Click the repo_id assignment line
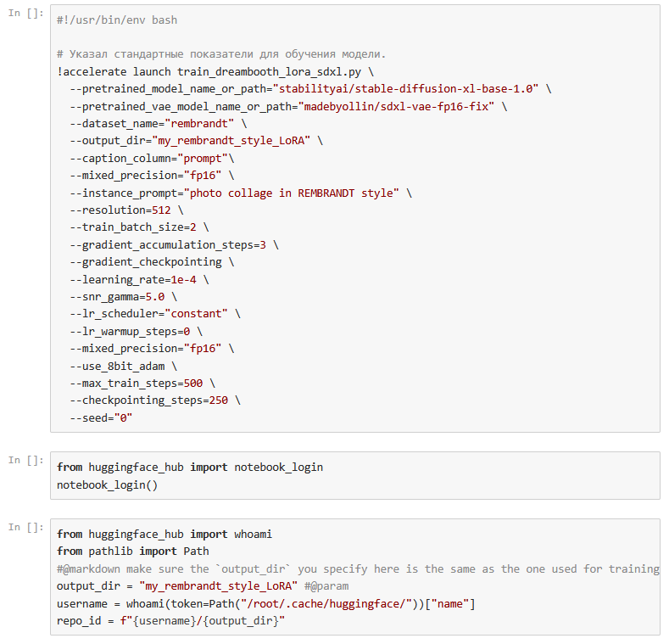 [x=170, y=622]
